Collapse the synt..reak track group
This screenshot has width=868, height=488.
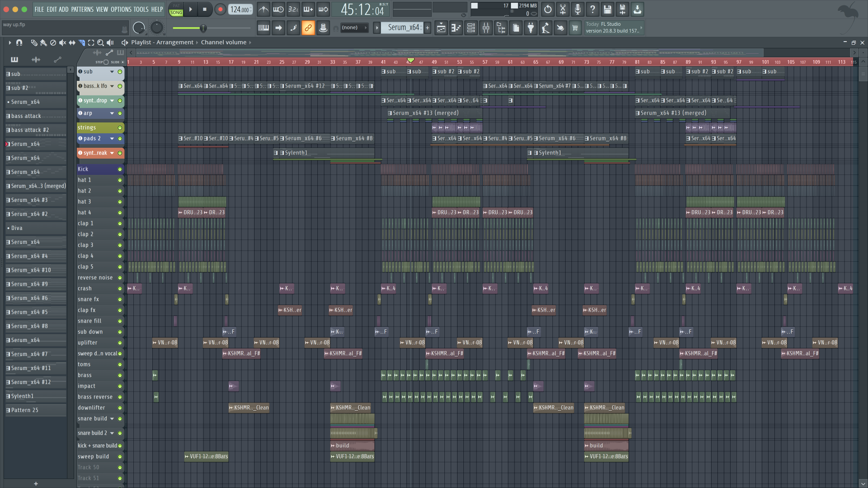(112, 153)
